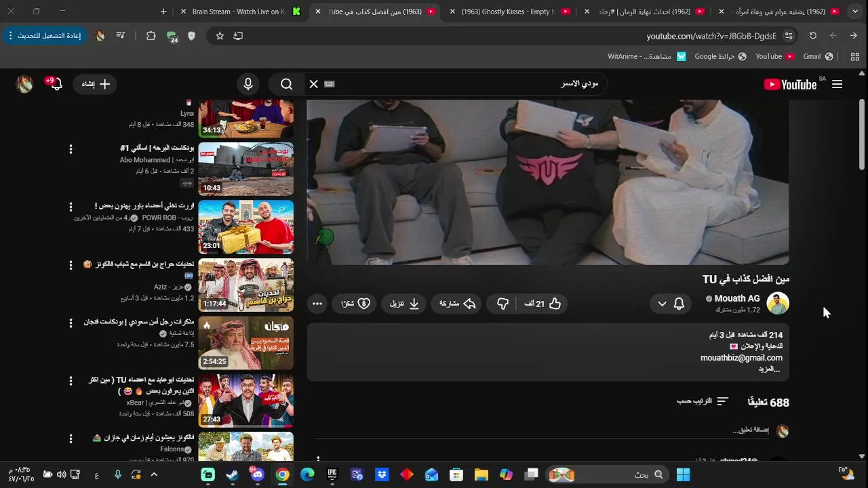Click the taskbar بحث search box
Screen dimensions: 868x488
point(609,474)
